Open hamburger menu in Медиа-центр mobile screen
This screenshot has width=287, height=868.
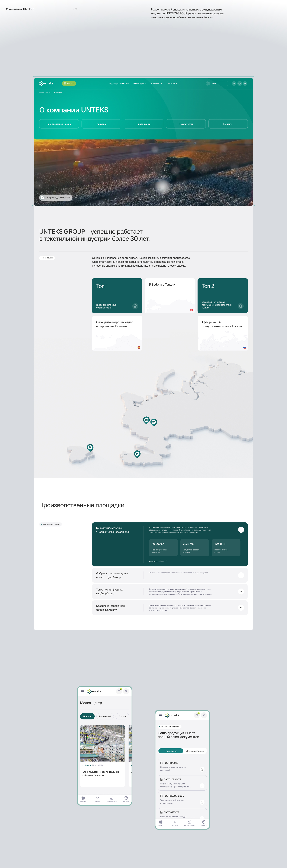82,691
